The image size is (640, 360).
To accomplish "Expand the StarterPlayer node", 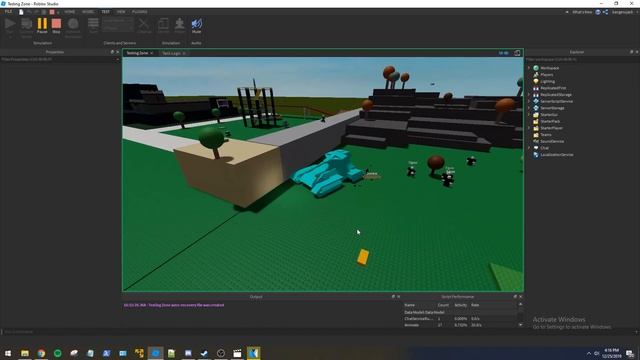I will click(529, 128).
